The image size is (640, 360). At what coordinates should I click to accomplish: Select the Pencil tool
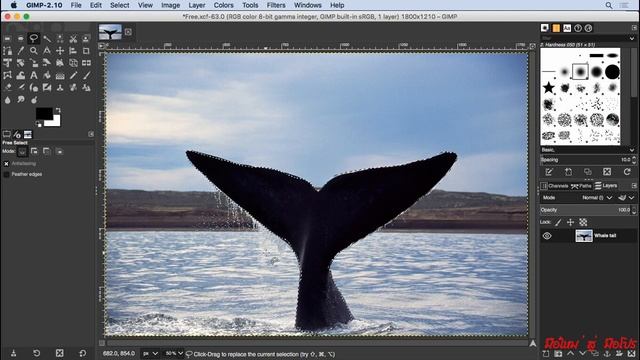click(73, 76)
